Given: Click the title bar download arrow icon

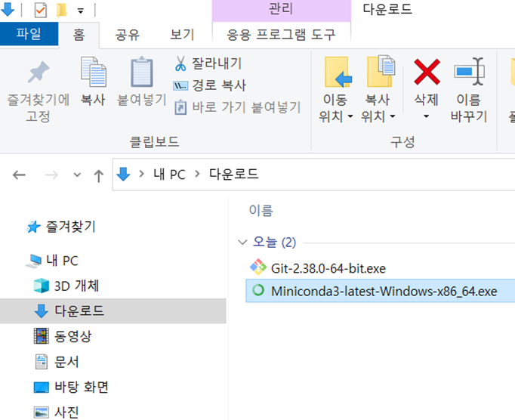Looking at the screenshot, I should 8,9.
